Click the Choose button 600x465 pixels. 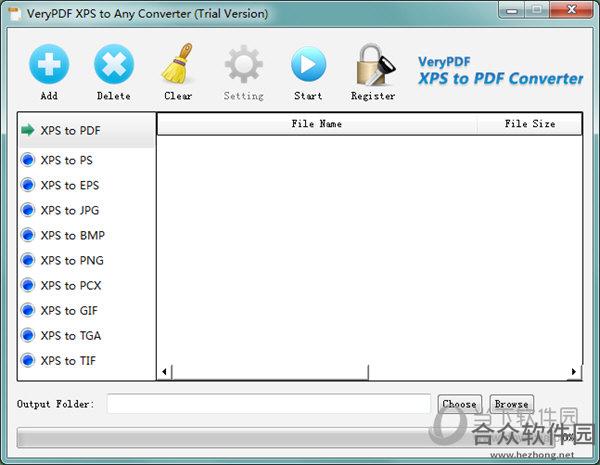pyautogui.click(x=460, y=404)
